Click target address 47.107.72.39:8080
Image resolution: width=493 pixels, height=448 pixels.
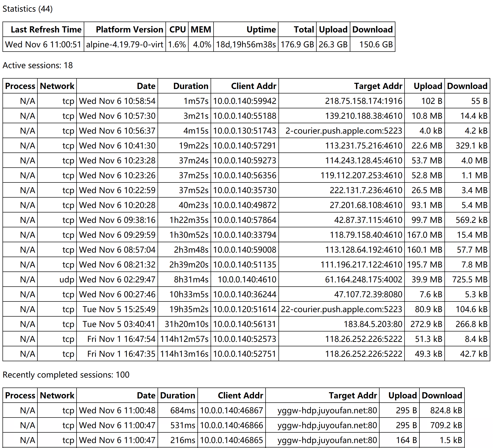coord(368,294)
